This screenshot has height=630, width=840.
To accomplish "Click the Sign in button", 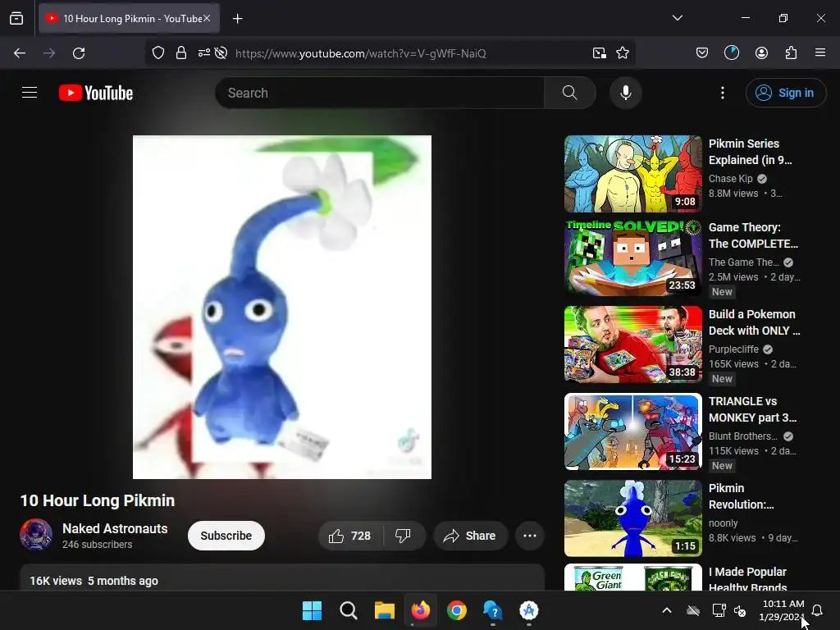I will click(x=785, y=93).
